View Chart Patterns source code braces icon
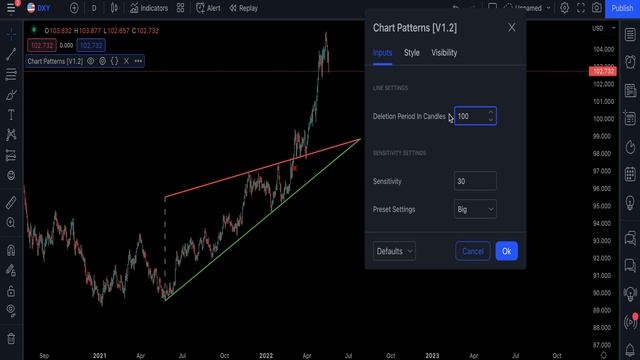 pos(114,61)
